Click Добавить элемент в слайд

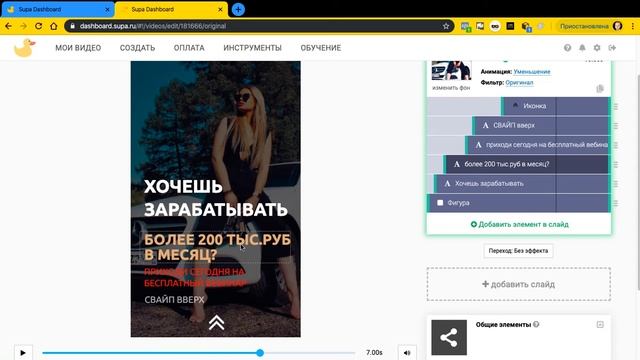point(519,224)
